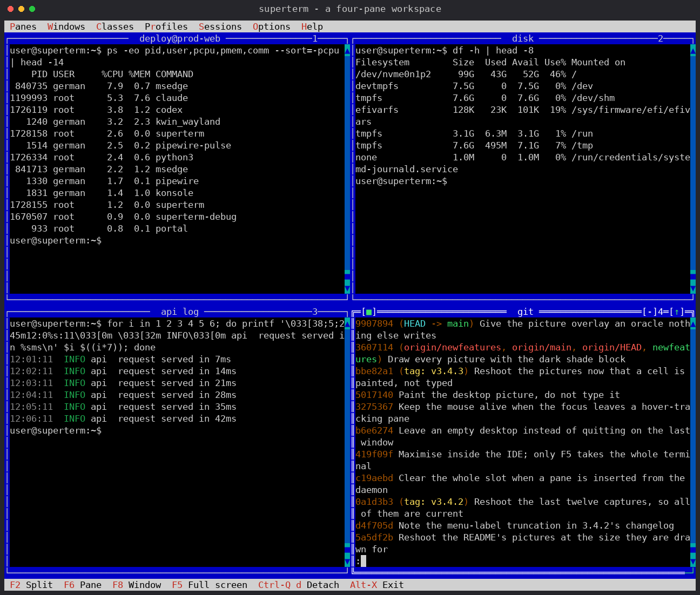
Task: Open the Sessions menu
Action: coord(220,26)
